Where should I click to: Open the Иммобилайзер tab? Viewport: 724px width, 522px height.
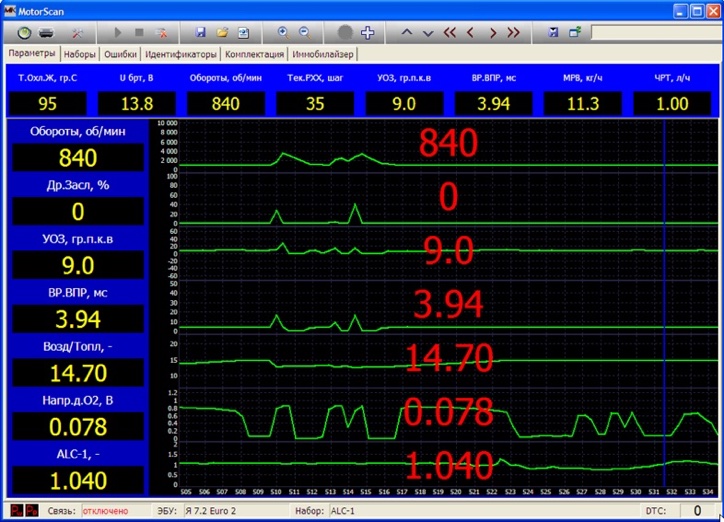click(x=323, y=54)
